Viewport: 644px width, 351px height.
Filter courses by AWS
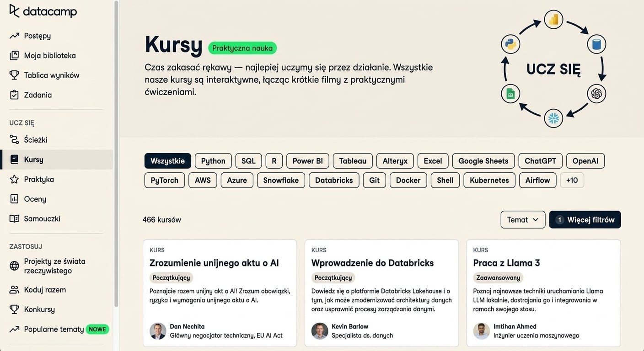click(203, 180)
